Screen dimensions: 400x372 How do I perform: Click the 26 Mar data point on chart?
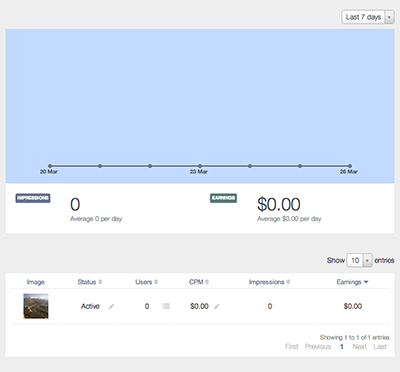click(x=350, y=166)
